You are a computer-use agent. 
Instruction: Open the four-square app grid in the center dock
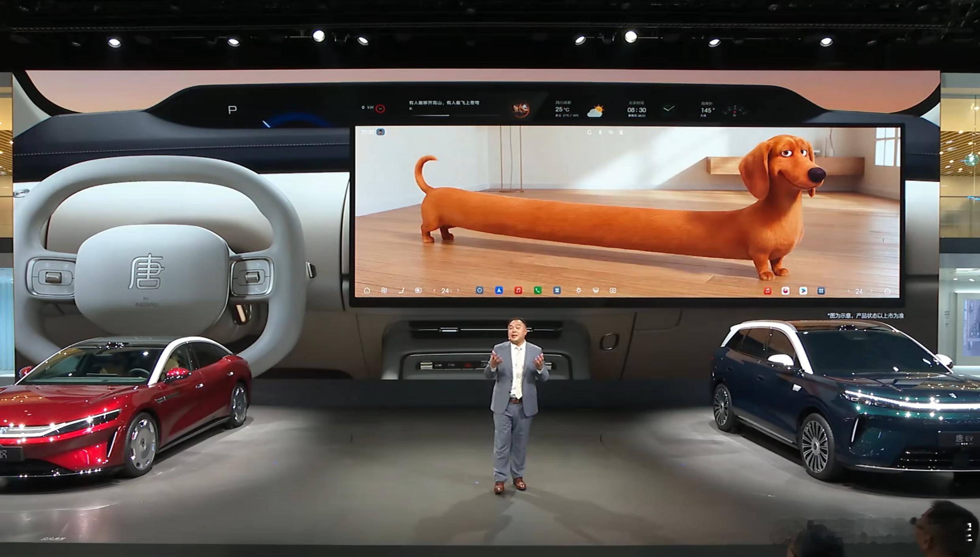point(557,290)
